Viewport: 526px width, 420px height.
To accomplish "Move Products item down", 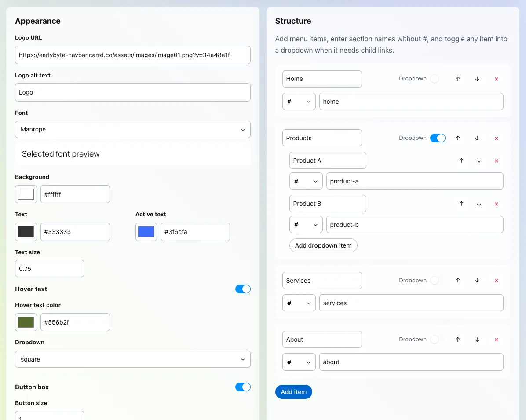I will (x=477, y=138).
